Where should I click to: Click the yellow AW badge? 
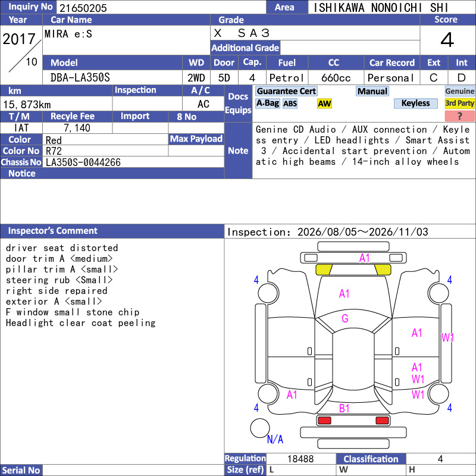click(x=324, y=104)
